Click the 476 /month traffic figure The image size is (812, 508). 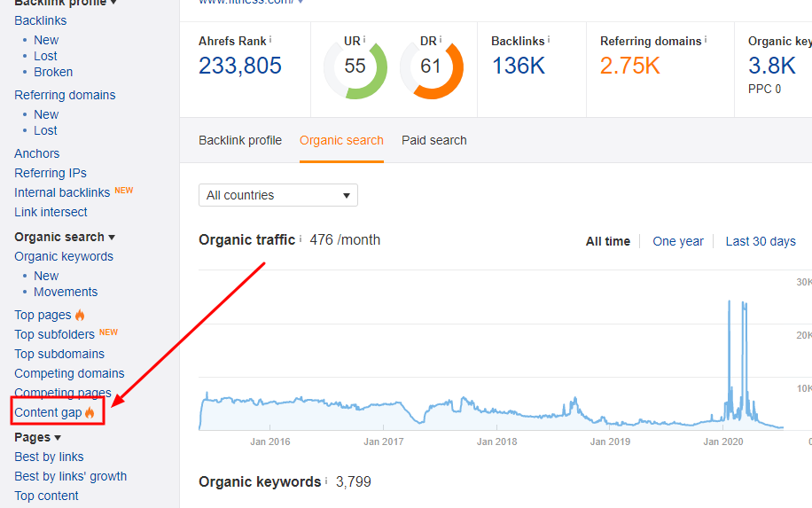click(345, 240)
